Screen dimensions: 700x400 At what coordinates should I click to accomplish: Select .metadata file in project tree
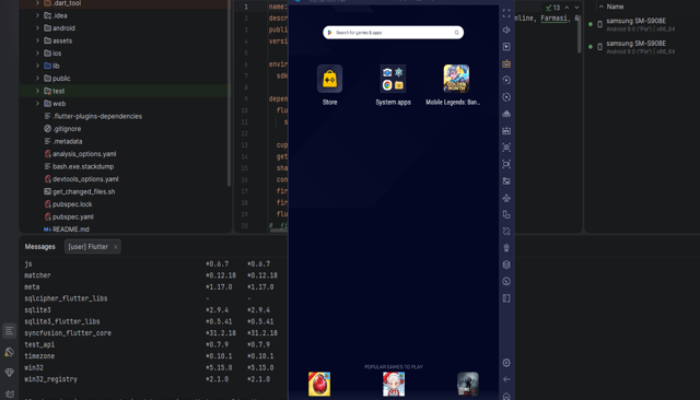coord(67,141)
